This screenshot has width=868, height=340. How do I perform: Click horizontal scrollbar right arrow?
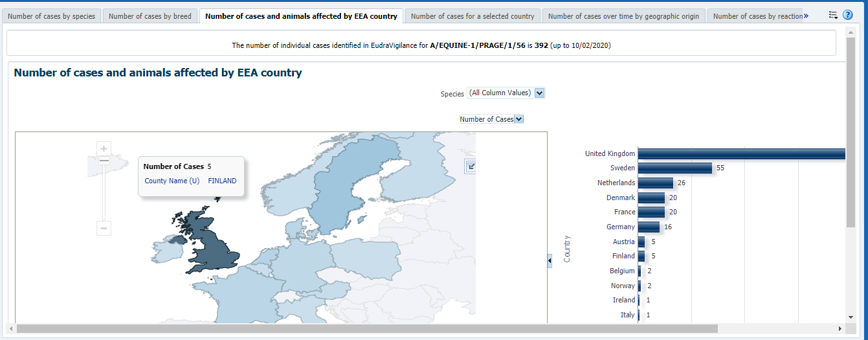(x=841, y=328)
